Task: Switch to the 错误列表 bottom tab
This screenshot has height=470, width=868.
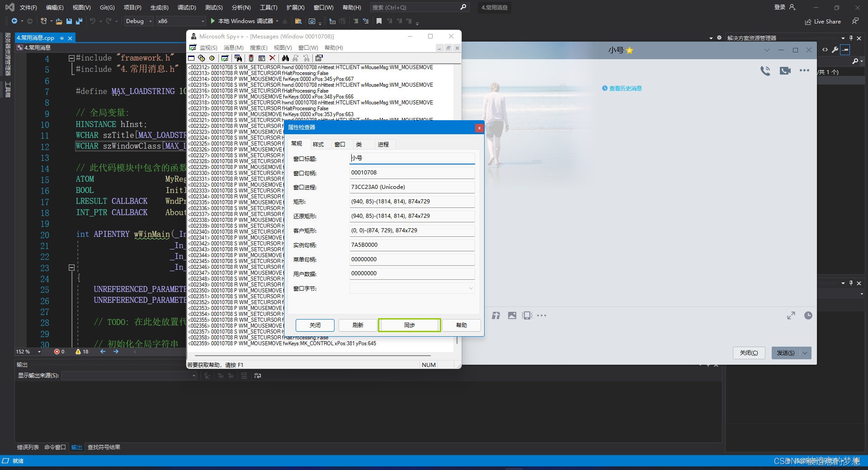Action: coord(28,447)
